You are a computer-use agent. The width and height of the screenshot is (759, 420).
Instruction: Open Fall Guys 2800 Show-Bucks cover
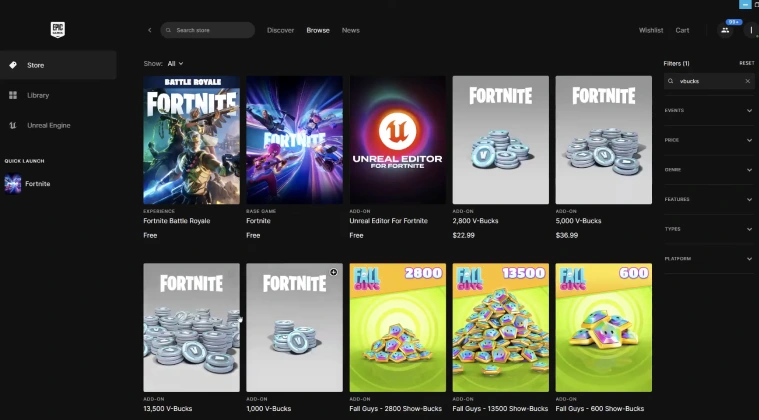click(397, 328)
